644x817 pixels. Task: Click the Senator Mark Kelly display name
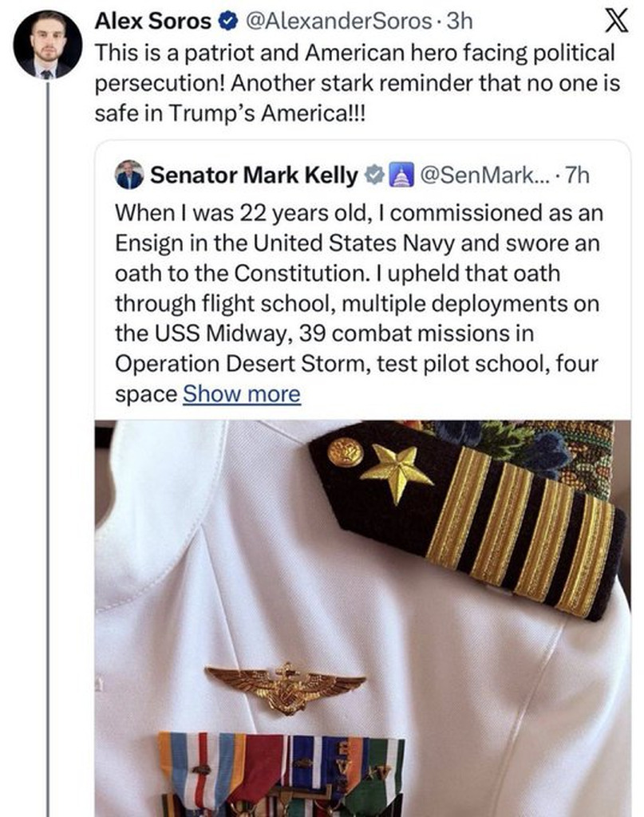[x=254, y=176]
